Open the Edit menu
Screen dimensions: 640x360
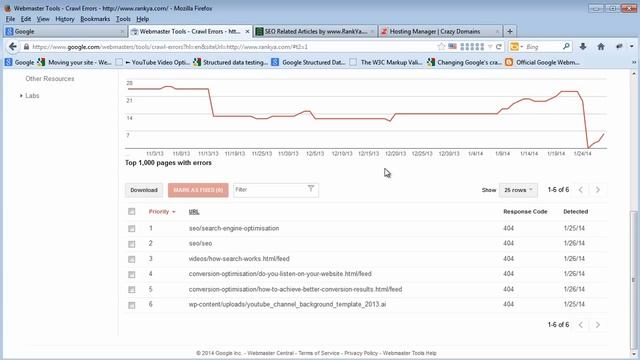click(26, 19)
